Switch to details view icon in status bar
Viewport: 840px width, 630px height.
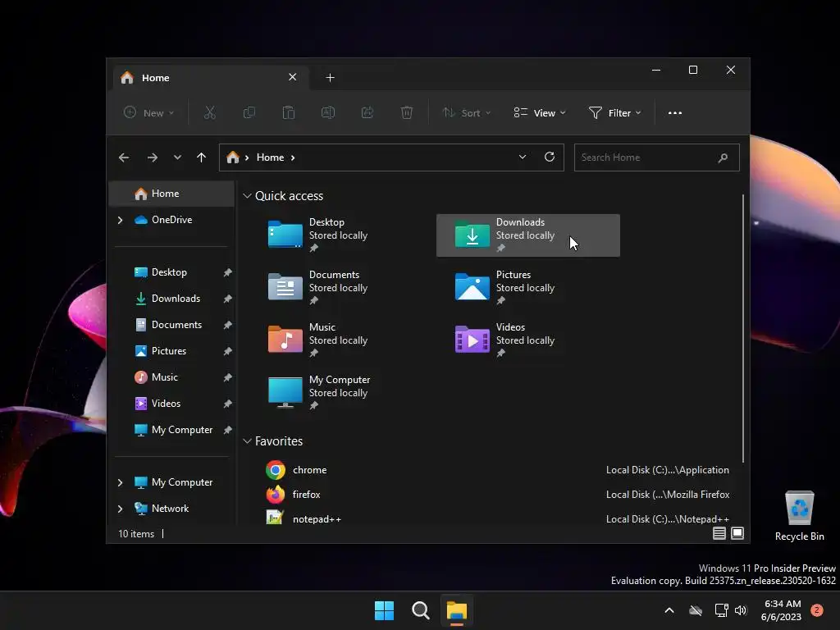click(x=719, y=533)
